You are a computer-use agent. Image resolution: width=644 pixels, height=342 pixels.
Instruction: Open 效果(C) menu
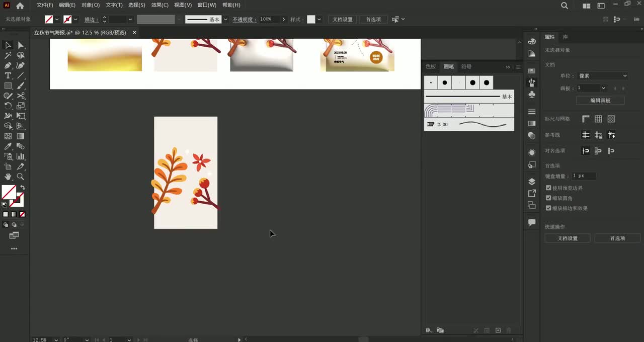(160, 5)
